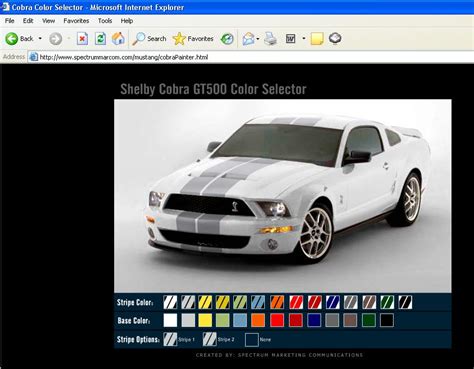The width and height of the screenshot is (474, 369).
Task: Set Base Color to gray
Action: (332, 320)
